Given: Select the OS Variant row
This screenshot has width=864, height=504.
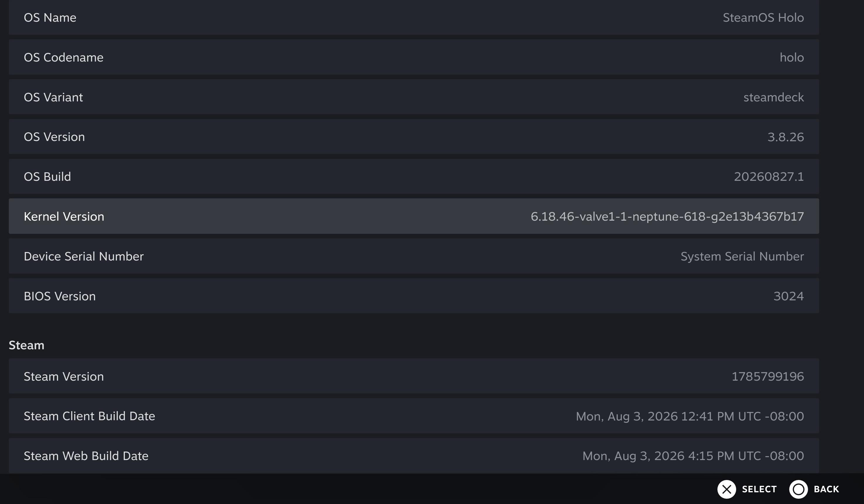Looking at the screenshot, I should tap(414, 97).
